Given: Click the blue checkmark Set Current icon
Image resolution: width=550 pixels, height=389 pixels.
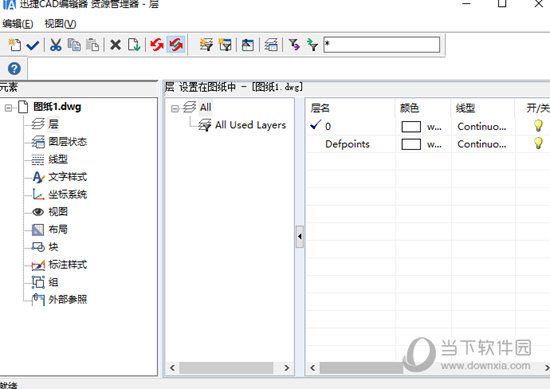Looking at the screenshot, I should click(33, 45).
